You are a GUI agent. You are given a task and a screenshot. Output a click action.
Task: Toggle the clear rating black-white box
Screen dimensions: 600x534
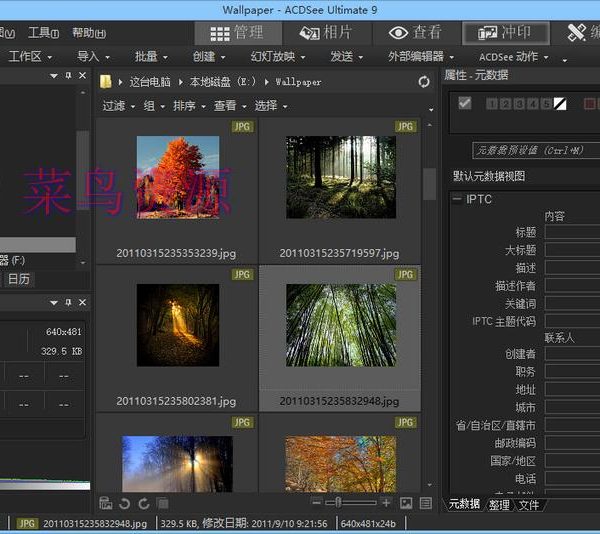(x=560, y=104)
